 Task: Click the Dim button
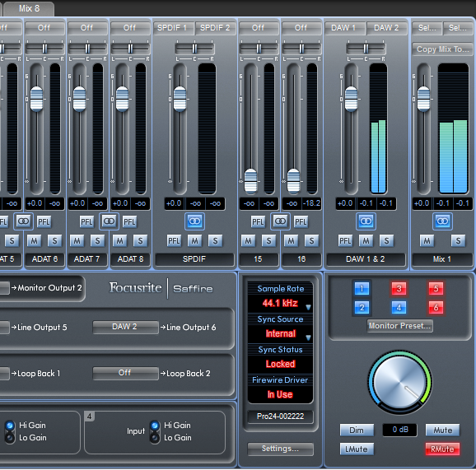357,430
